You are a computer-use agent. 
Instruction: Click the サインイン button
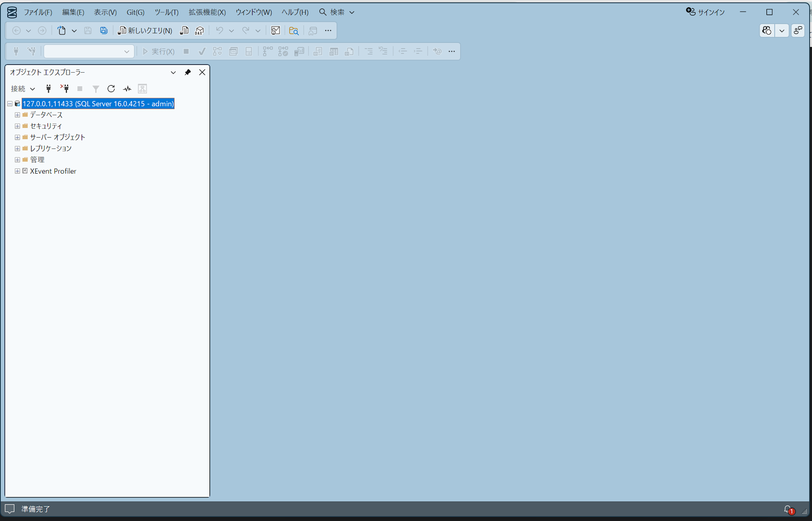(x=705, y=12)
